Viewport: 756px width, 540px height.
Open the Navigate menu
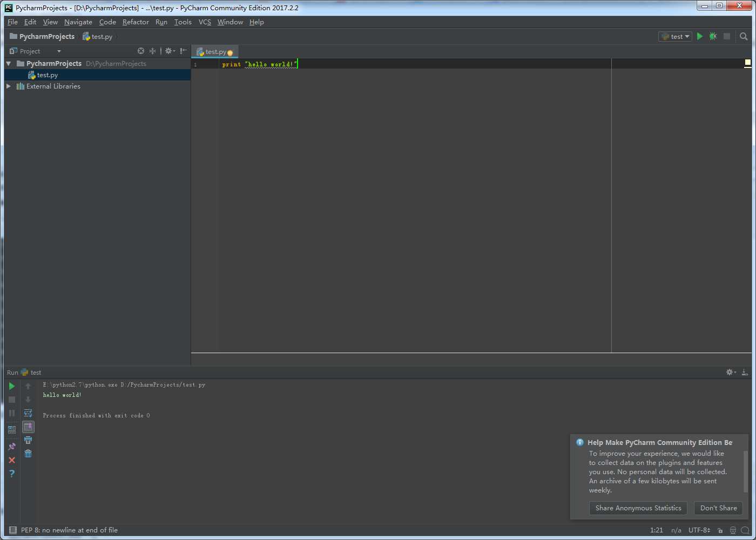pyautogui.click(x=78, y=22)
